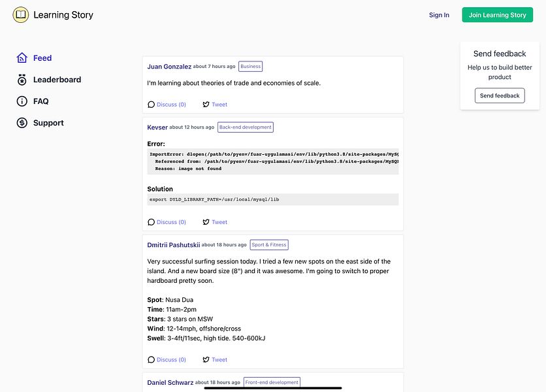Screen dimensions: 546x392
Task: Click the Leaderboard medal icon
Action: pos(22,80)
